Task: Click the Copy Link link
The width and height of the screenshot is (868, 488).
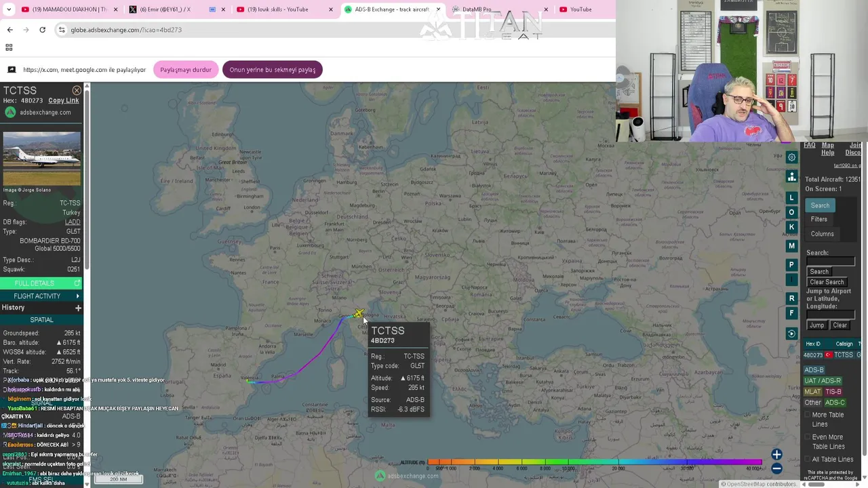Action: point(64,100)
